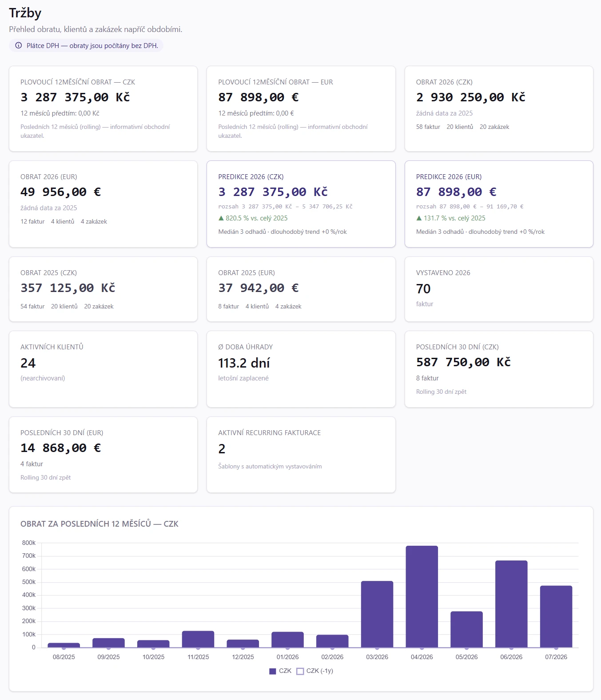Select the 03/2026 bar in the chart
The height and width of the screenshot is (700, 601).
pyautogui.click(x=377, y=614)
